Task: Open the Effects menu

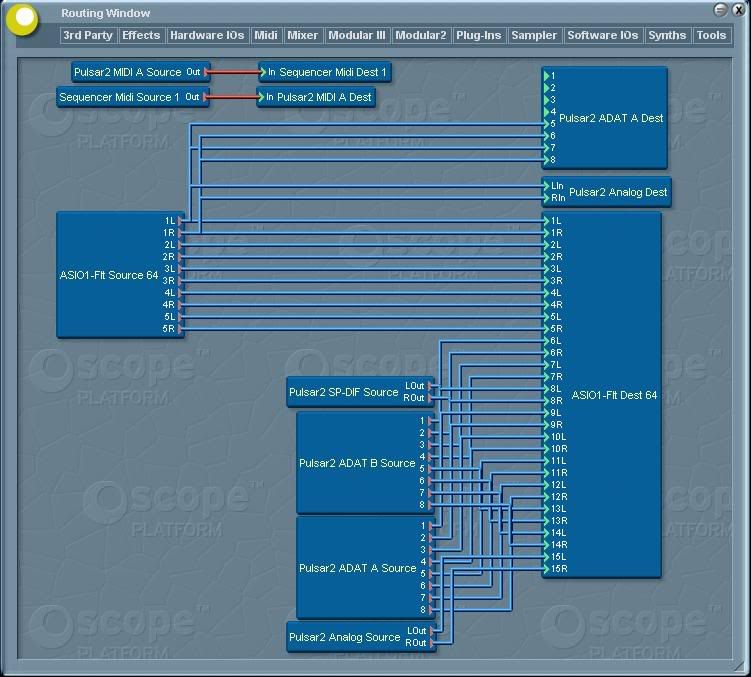Action: coord(141,35)
